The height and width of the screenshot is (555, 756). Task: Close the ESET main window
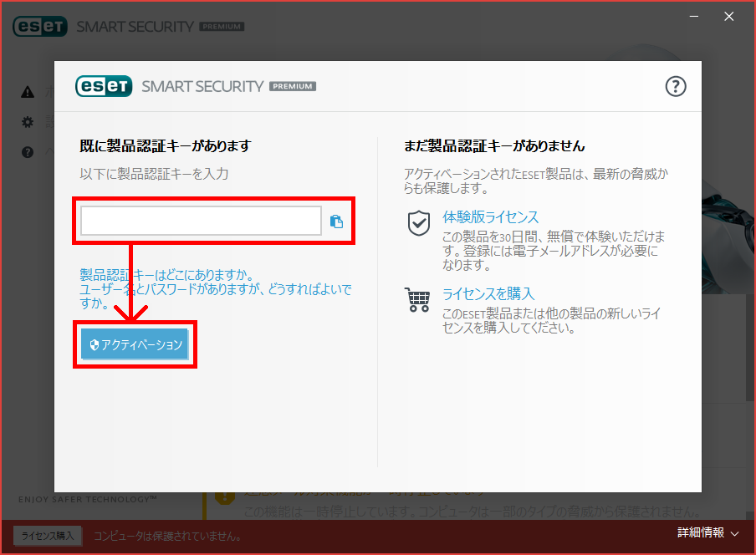click(729, 17)
